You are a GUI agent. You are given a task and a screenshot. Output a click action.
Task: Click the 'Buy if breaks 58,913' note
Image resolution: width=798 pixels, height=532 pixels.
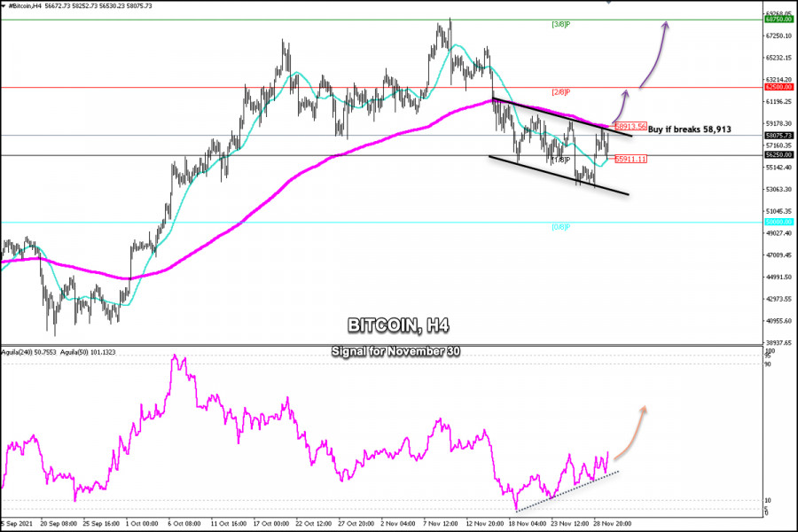tap(689, 129)
